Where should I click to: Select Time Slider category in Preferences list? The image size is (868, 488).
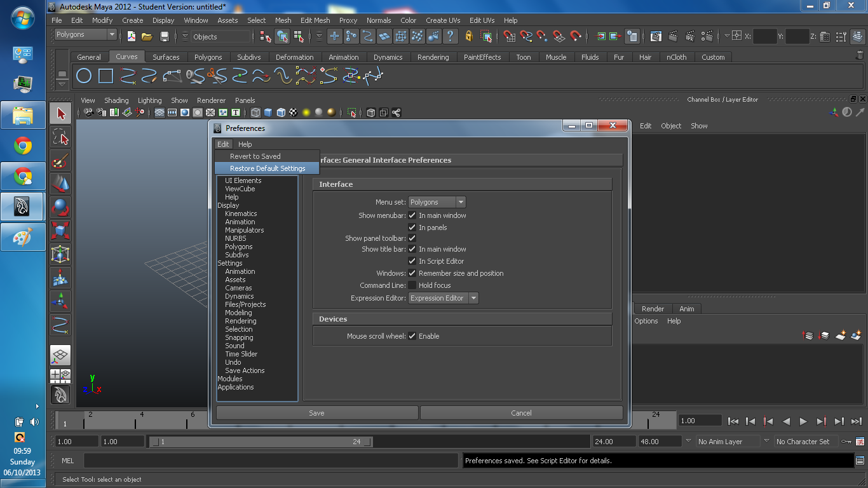click(241, 354)
